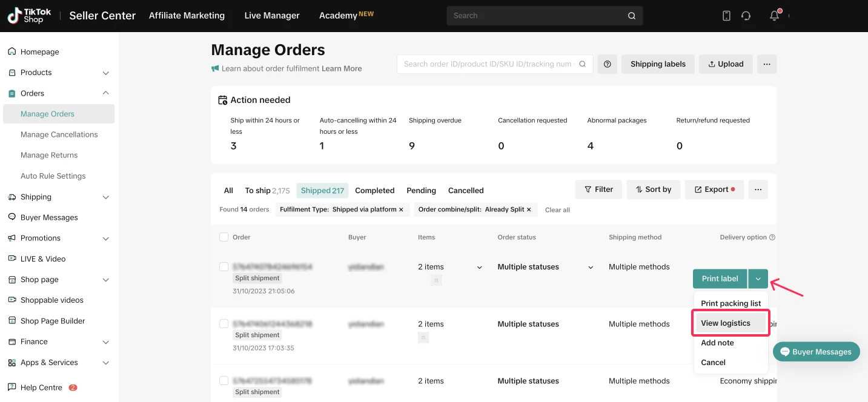Click the mobile phone icon in header
The height and width of the screenshot is (402, 868).
[x=726, y=16]
